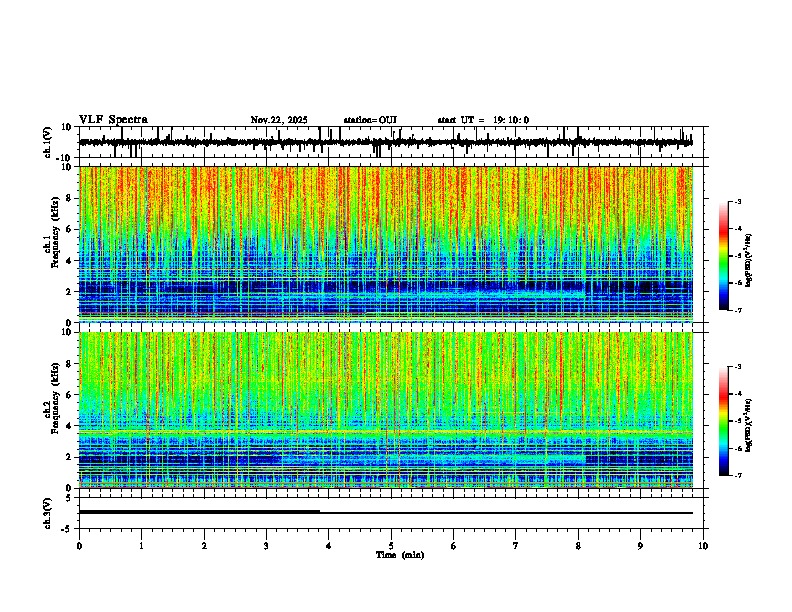The width and height of the screenshot is (792, 612).
Task: Click the "station=OUI" header label
Action: click(x=370, y=120)
